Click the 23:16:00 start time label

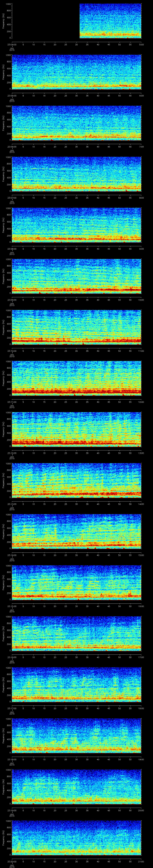[12, 657]
